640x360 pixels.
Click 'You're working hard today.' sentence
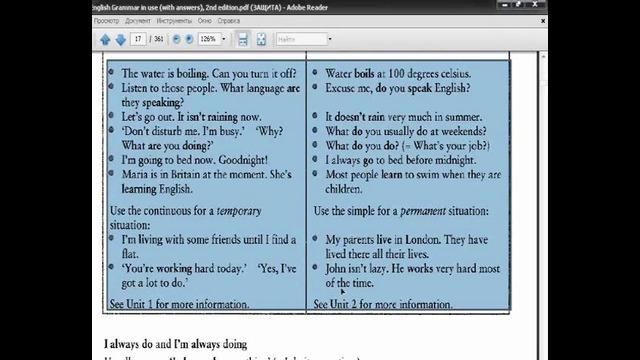pyautogui.click(x=184, y=269)
